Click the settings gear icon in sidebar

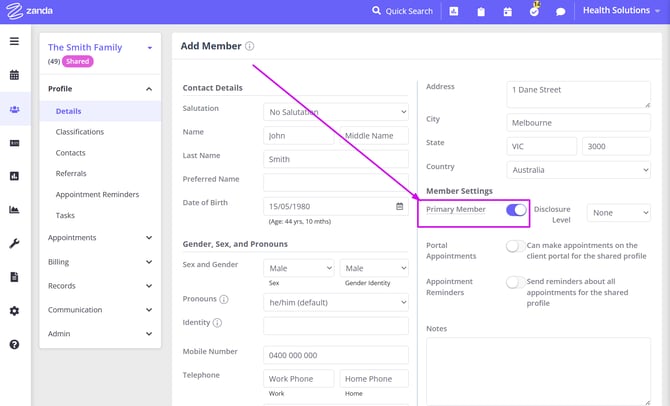[14, 311]
